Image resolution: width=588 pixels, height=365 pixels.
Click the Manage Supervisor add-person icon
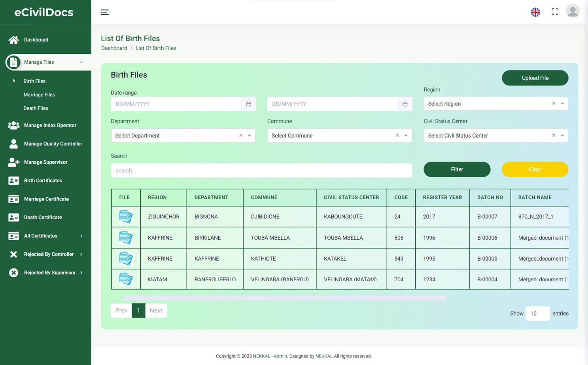pos(13,162)
